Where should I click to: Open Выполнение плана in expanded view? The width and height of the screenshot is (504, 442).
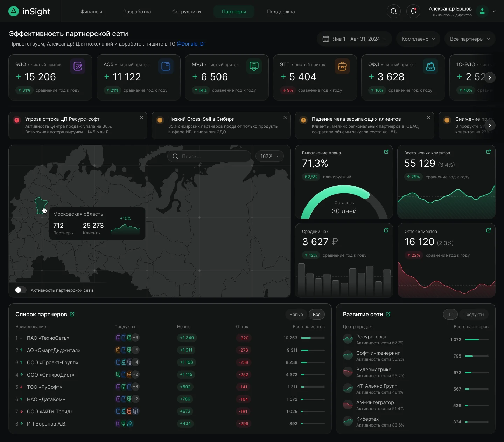pos(386,152)
